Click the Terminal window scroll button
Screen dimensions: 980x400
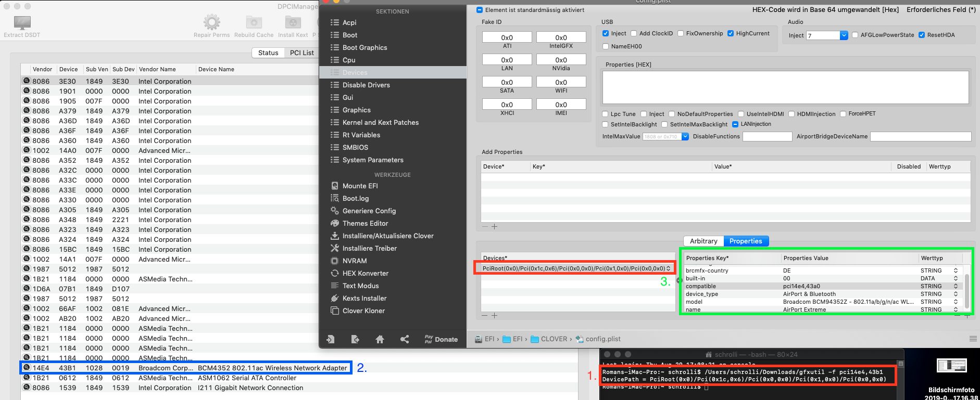[x=900, y=364]
